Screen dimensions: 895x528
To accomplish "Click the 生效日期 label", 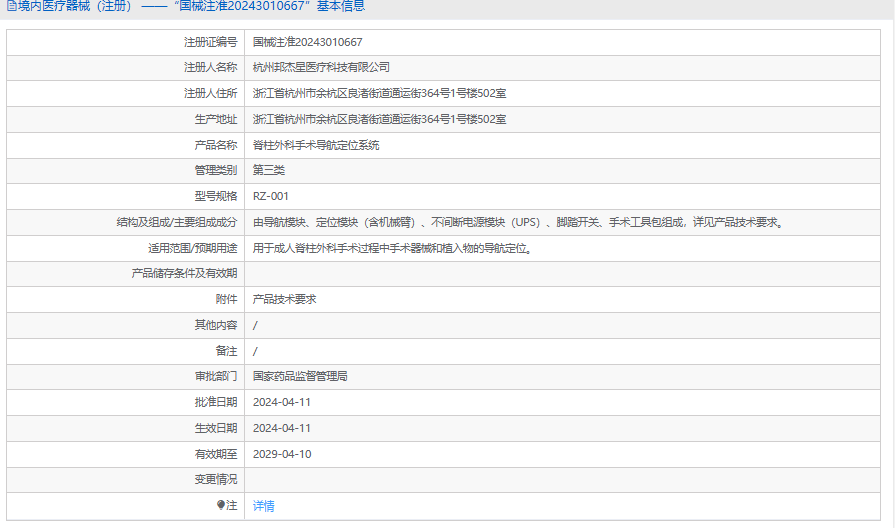I will click(x=216, y=428).
